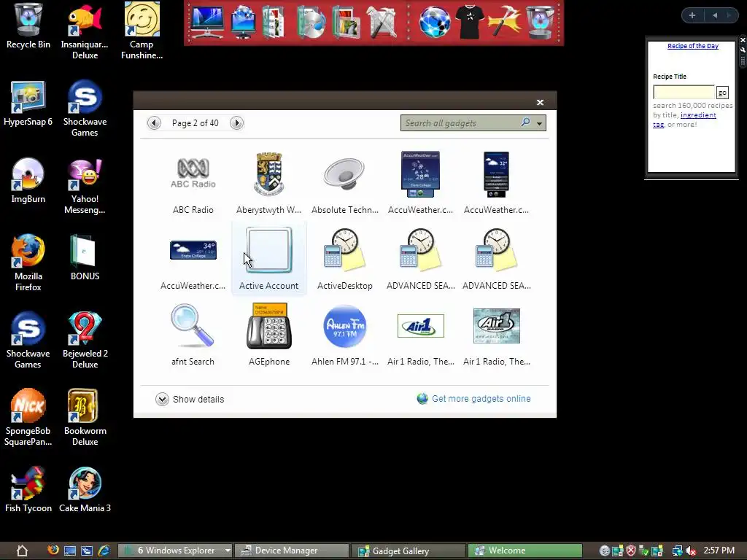The width and height of the screenshot is (747, 560).
Task: Click the Recipe Title input field
Action: [x=684, y=93]
